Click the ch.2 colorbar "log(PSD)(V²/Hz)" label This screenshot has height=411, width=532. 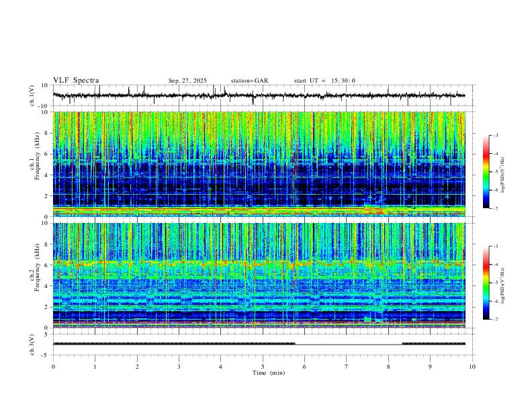point(503,285)
